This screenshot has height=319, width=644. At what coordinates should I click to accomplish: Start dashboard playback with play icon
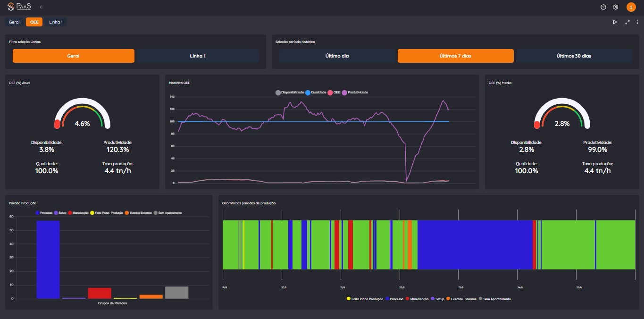pyautogui.click(x=615, y=22)
